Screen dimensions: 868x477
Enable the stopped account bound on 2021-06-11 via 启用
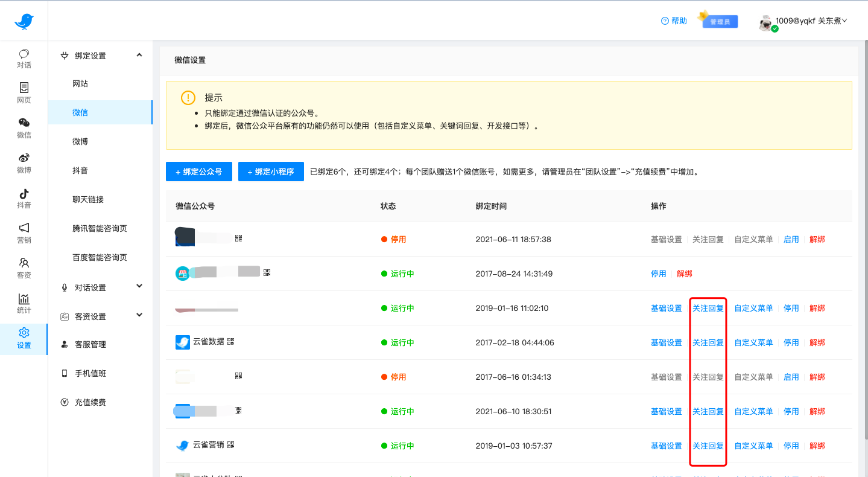[791, 239]
